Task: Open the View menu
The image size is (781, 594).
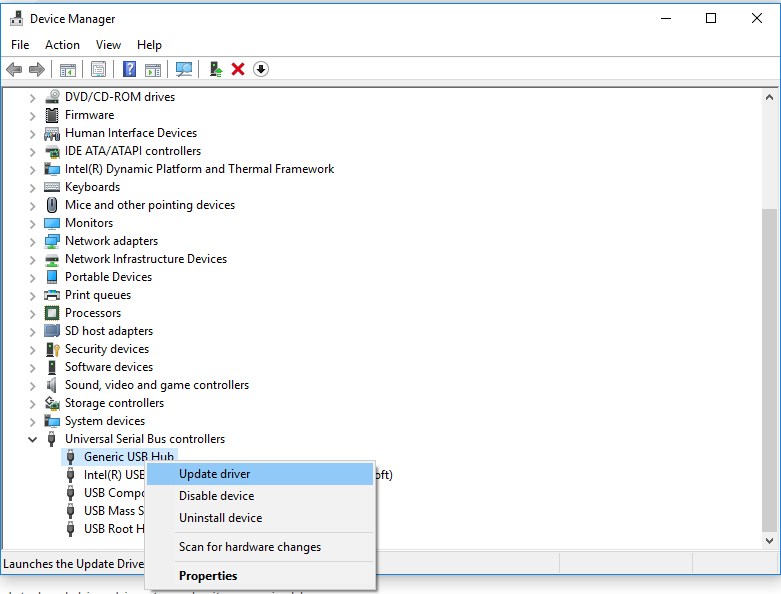Action: click(108, 45)
